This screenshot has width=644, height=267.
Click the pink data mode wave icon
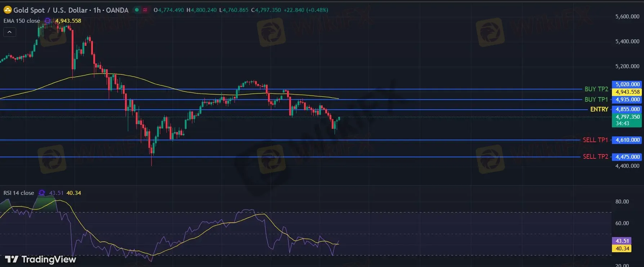tap(145, 10)
